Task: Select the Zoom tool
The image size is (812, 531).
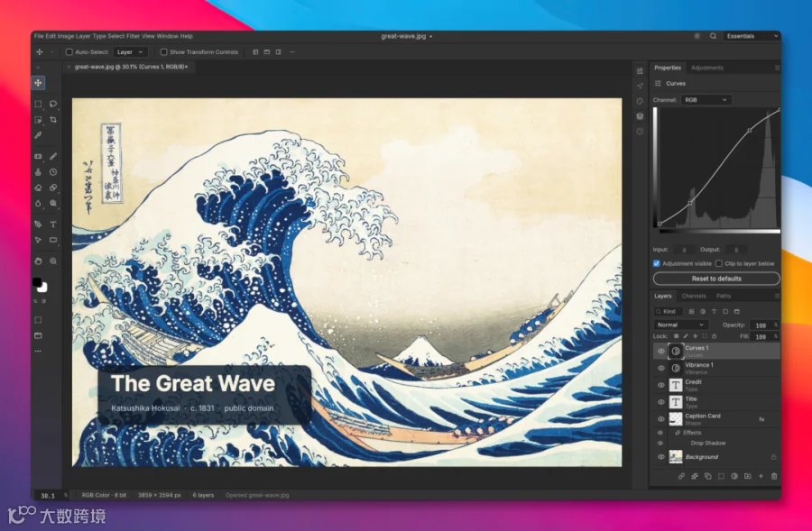Action: point(53,261)
